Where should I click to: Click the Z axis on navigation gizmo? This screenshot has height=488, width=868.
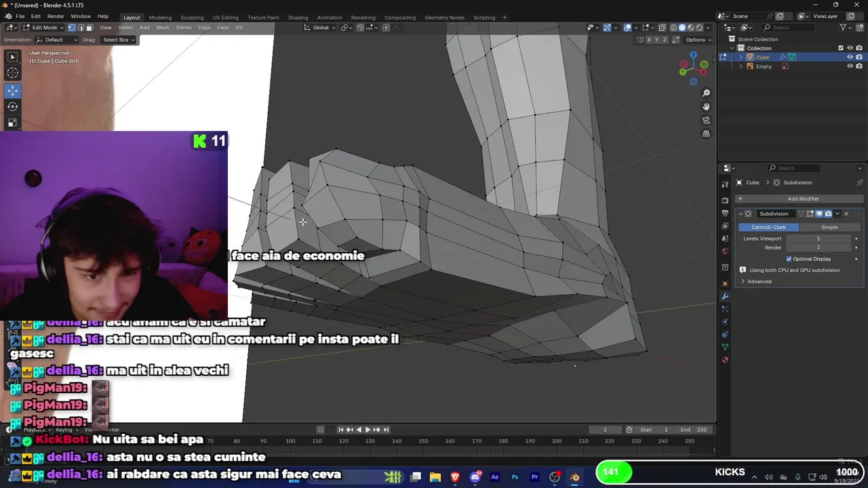tap(693, 56)
